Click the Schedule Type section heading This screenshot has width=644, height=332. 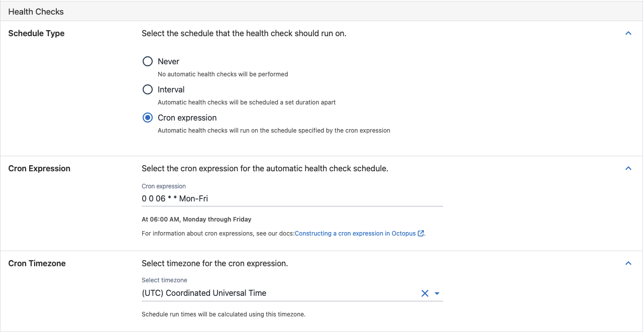pyautogui.click(x=37, y=33)
